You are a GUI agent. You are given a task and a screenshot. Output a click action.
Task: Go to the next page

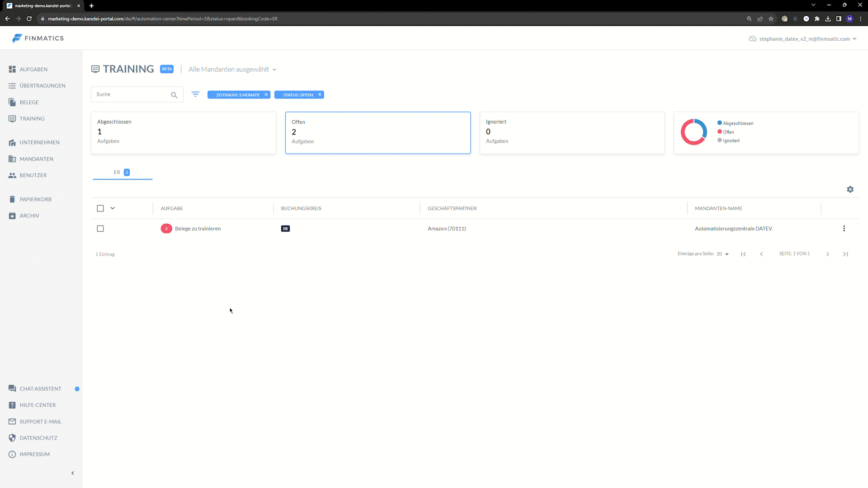(827, 254)
